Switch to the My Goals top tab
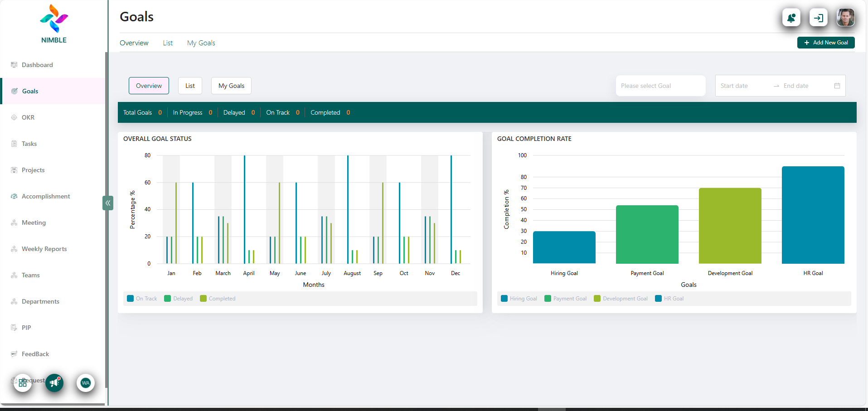 201,43
